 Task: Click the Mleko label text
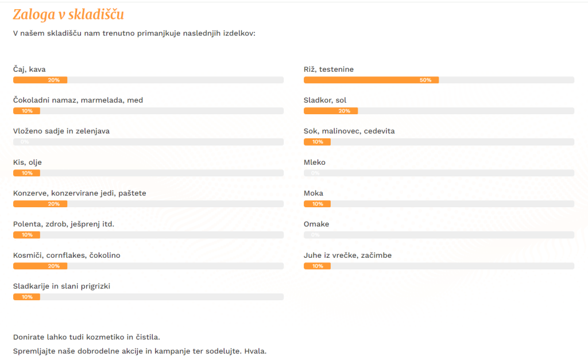coord(315,162)
